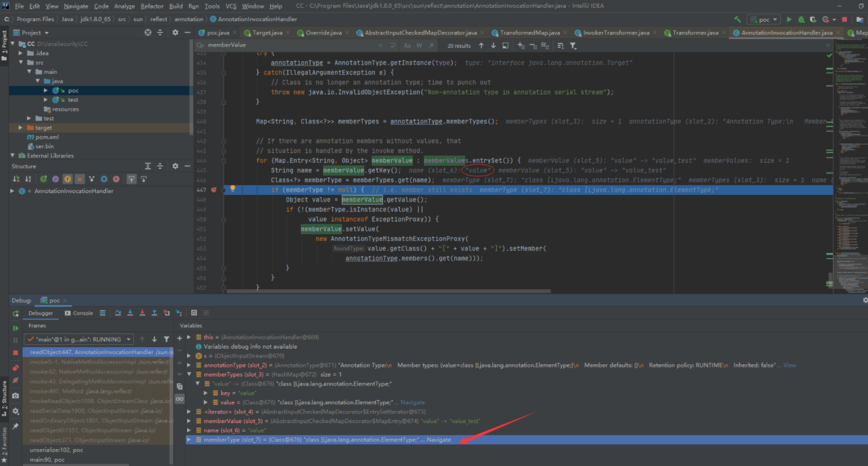Select unserialize:102, poc stack frame
The width and height of the screenshot is (868, 466).
(56, 450)
